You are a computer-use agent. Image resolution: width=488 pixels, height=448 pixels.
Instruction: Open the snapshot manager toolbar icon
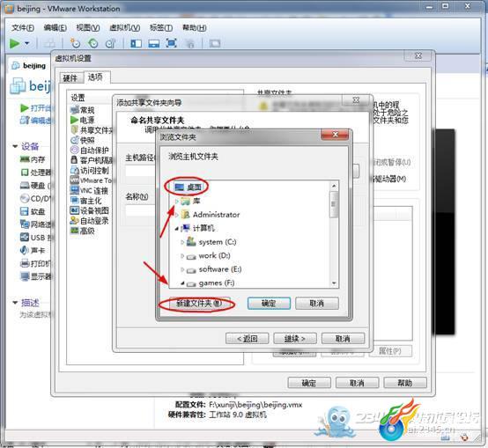(x=110, y=43)
